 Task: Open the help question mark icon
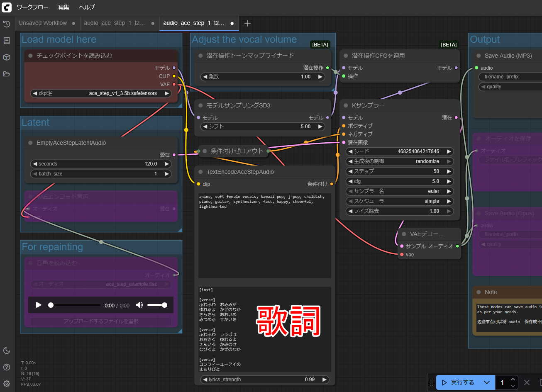coord(7,367)
